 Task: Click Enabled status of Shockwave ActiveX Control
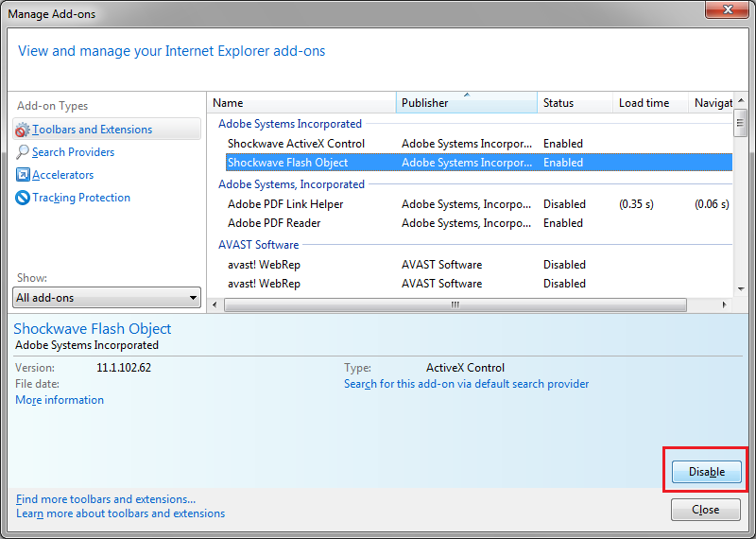tap(562, 144)
